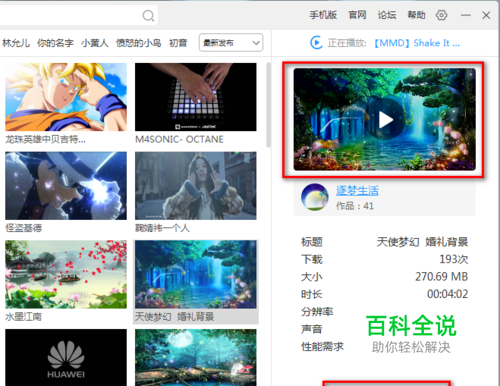The image size is (500, 386).
Task: Click the 龙珠英雄中贝吉特... title text
Action: coord(45,139)
